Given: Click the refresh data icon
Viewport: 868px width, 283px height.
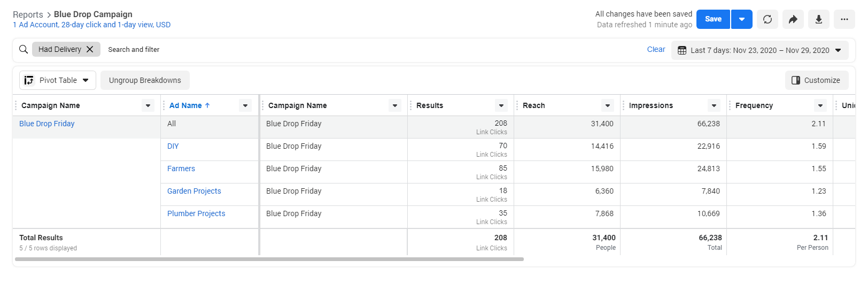Looking at the screenshot, I should [768, 19].
